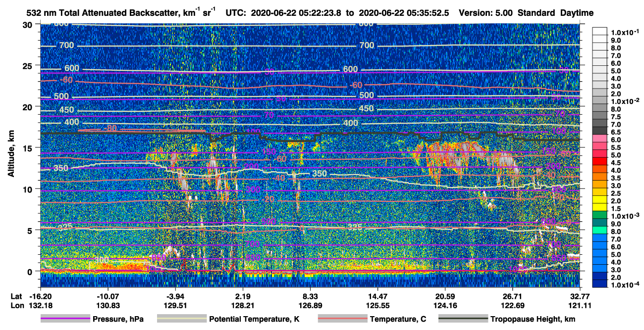Click latitude value -10.07
The width and height of the screenshot is (644, 330).
click(107, 296)
